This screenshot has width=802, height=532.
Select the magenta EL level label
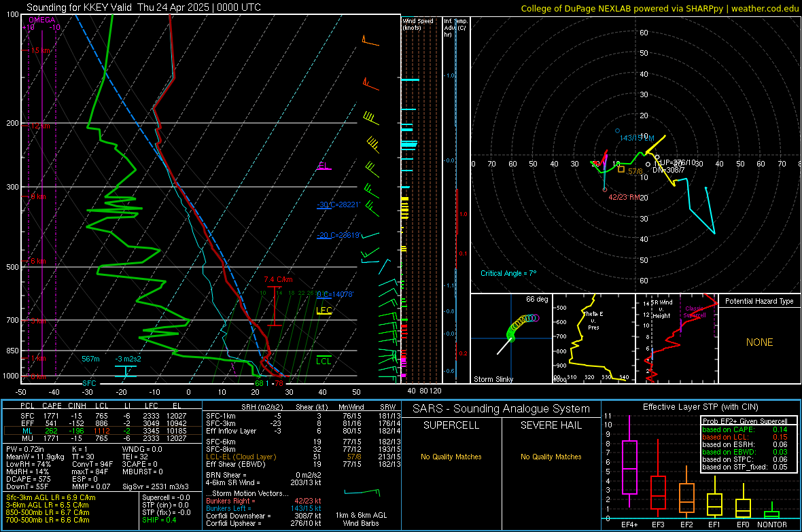(324, 165)
